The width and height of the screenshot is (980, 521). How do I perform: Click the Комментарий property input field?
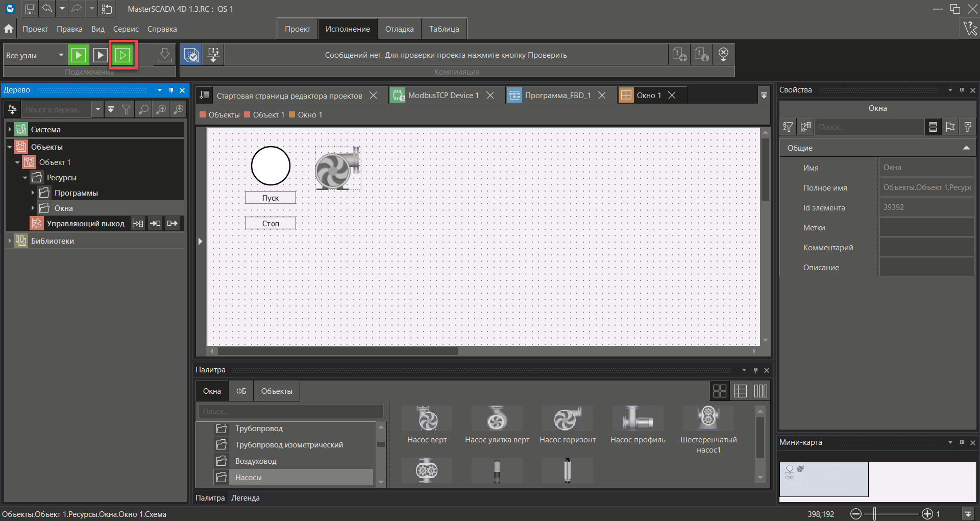[926, 248]
